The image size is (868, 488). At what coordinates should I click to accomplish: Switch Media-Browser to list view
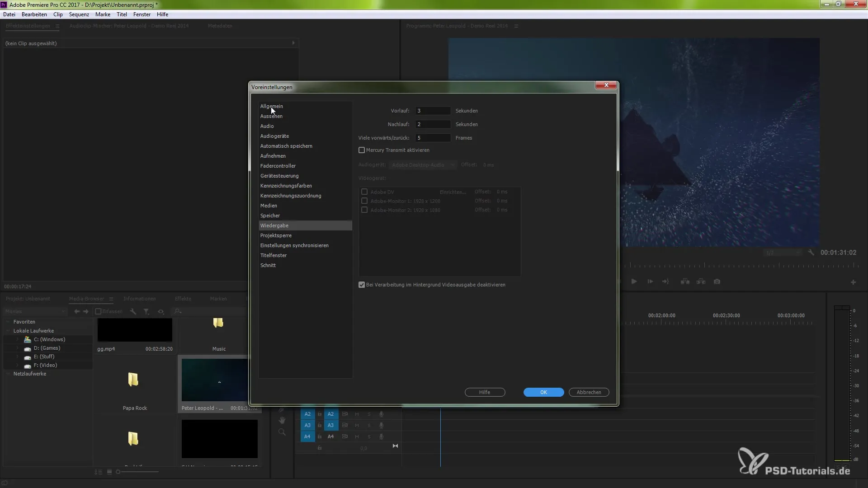coord(98,472)
